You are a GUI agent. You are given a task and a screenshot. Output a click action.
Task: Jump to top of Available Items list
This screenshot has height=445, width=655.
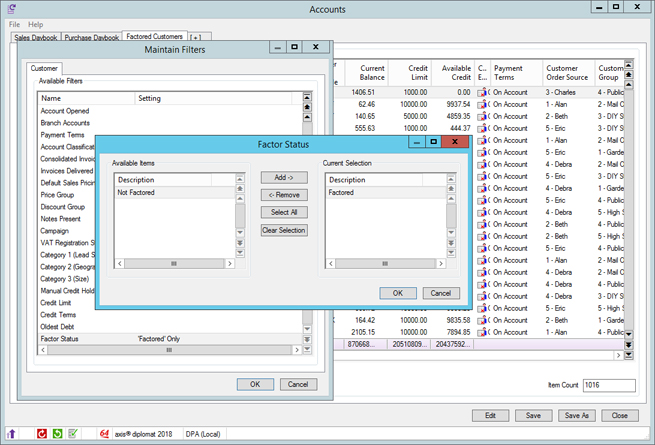coord(240,179)
